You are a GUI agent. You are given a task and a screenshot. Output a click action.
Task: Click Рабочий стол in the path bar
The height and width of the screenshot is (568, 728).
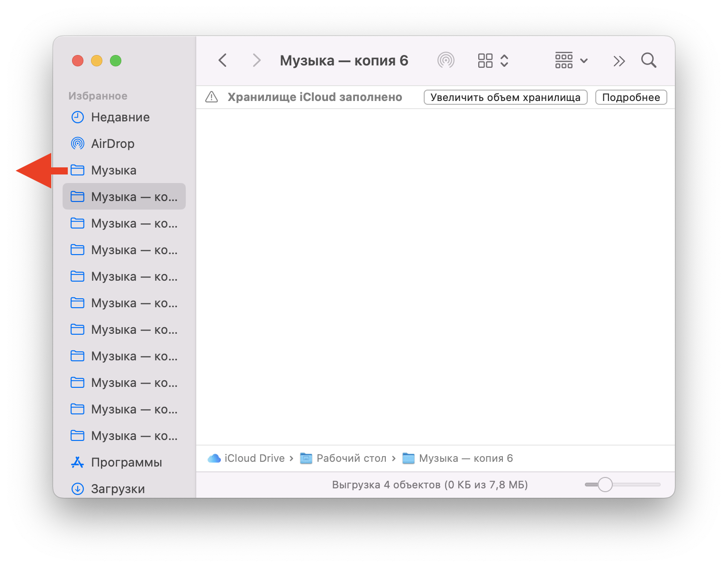tap(344, 458)
